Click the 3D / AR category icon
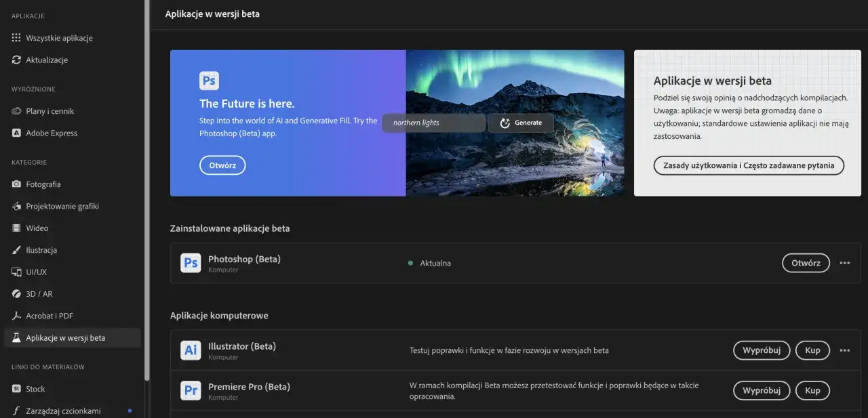Image resolution: width=868 pixels, height=418 pixels. coord(16,294)
